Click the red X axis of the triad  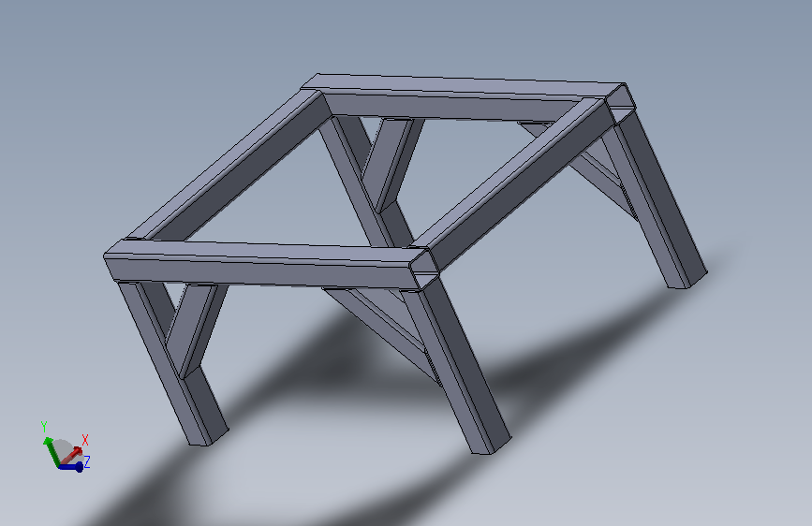(71, 455)
